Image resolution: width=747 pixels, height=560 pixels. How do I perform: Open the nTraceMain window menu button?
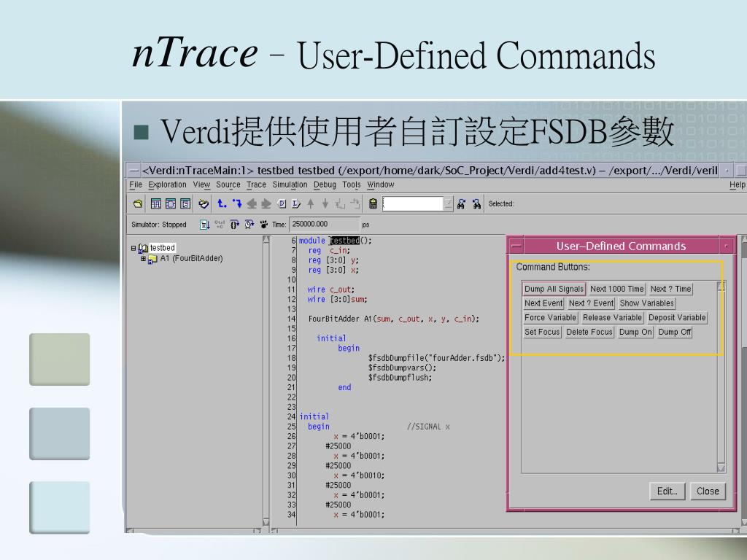134,171
